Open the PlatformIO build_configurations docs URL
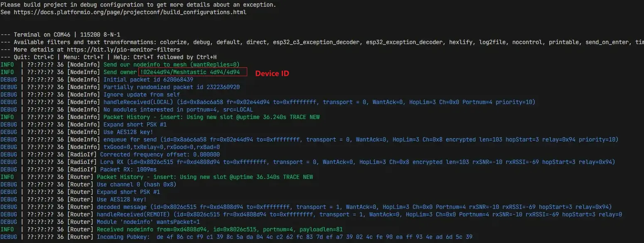The height and width of the screenshot is (243, 644). tap(130, 12)
